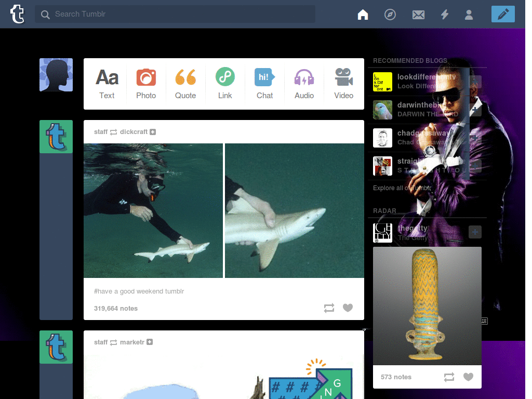Open marketr blog link

(x=132, y=342)
